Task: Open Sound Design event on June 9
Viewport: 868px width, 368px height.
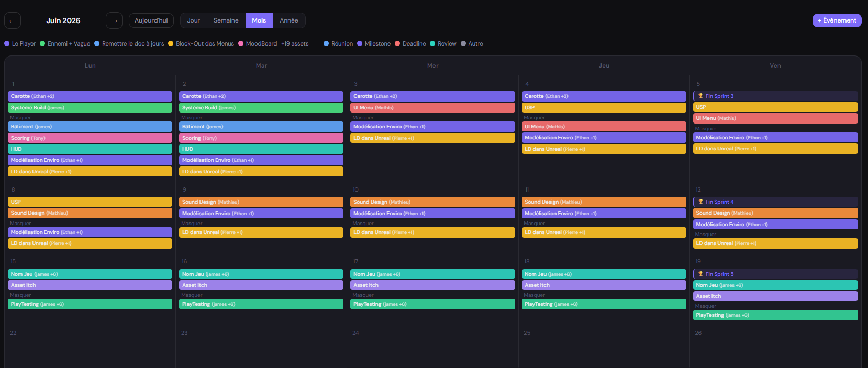Action: (261, 202)
